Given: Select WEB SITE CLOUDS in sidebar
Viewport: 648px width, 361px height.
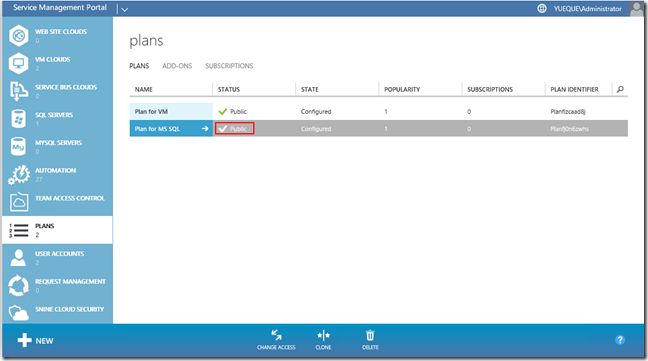Looking at the screenshot, I should 61,31.
